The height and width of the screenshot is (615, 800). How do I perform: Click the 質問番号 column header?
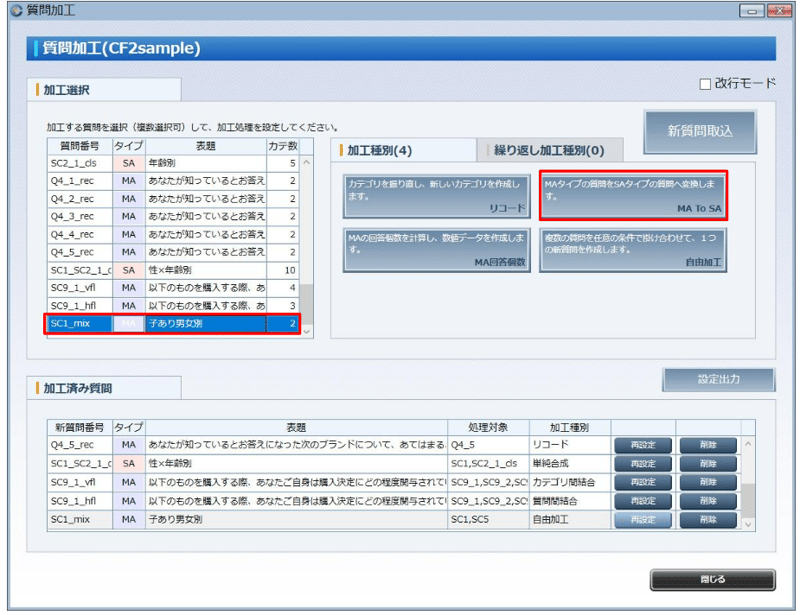[80, 146]
